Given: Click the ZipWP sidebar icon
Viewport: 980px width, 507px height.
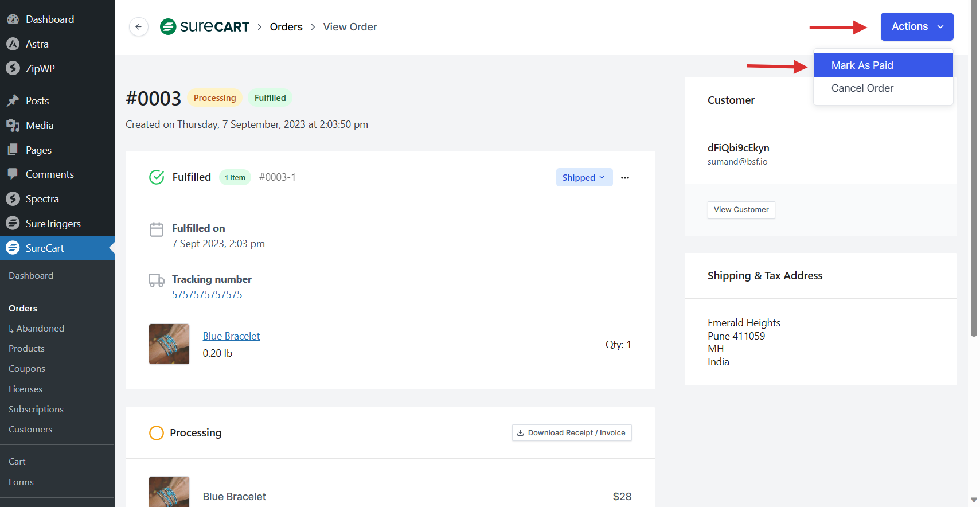Looking at the screenshot, I should (13, 68).
